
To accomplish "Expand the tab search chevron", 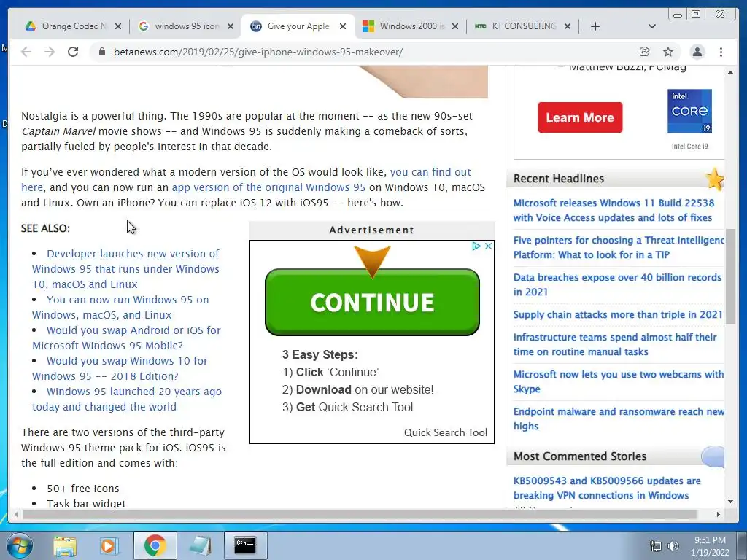I will click(x=652, y=26).
